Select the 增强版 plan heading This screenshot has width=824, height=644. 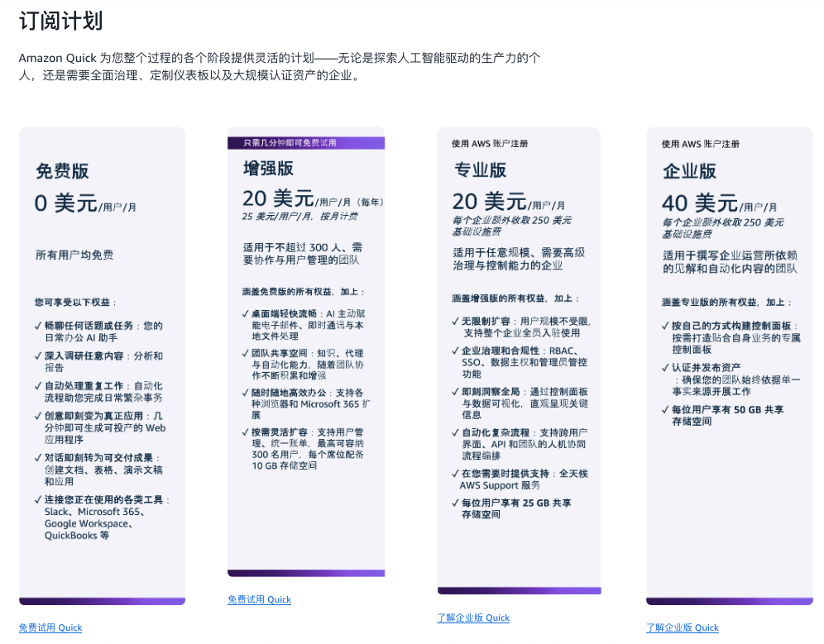click(268, 169)
